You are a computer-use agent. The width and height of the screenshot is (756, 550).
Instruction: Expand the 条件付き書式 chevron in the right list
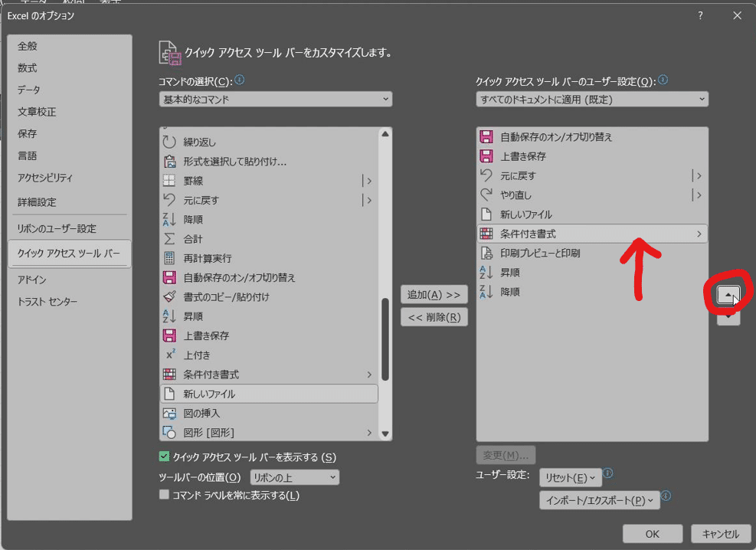point(699,234)
